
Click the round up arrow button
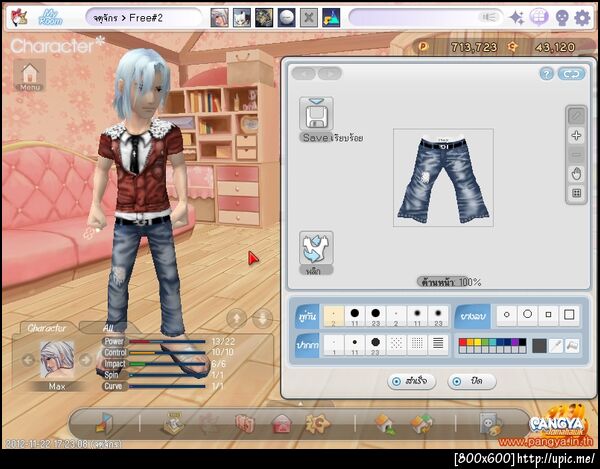(236, 318)
